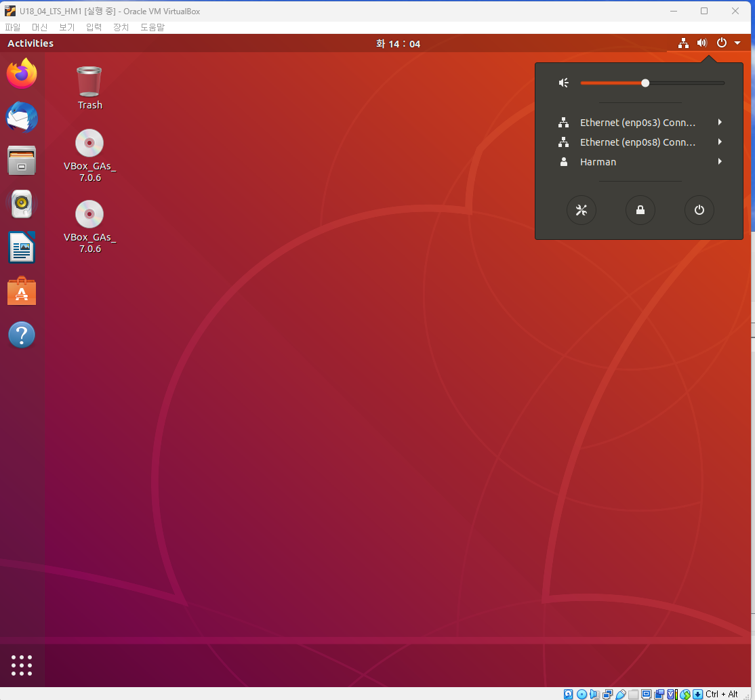Show Applications grid at dock bottom
Viewport: 755px width, 700px height.
pyautogui.click(x=22, y=665)
